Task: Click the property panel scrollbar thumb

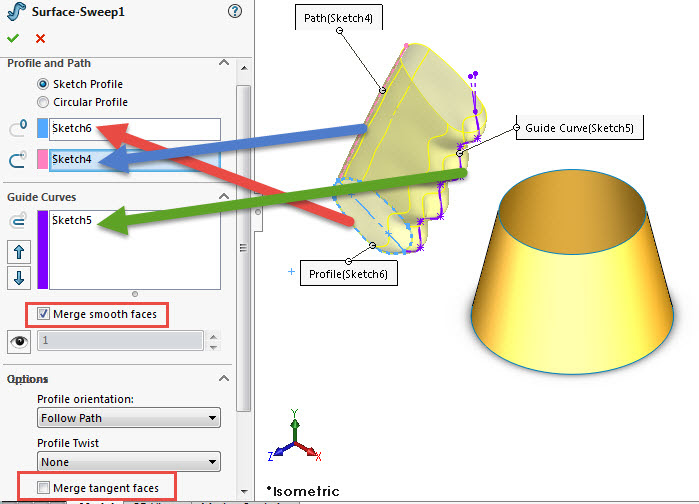Action: [243, 248]
